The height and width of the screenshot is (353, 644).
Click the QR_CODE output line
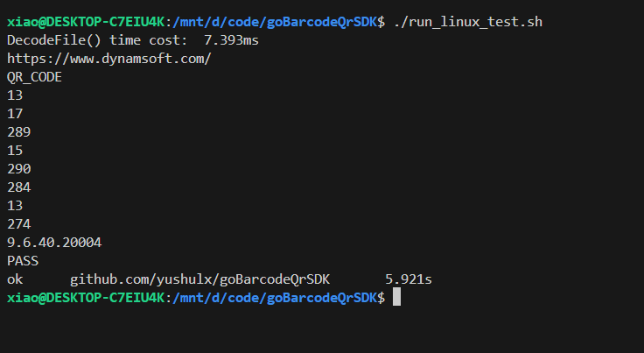(34, 77)
